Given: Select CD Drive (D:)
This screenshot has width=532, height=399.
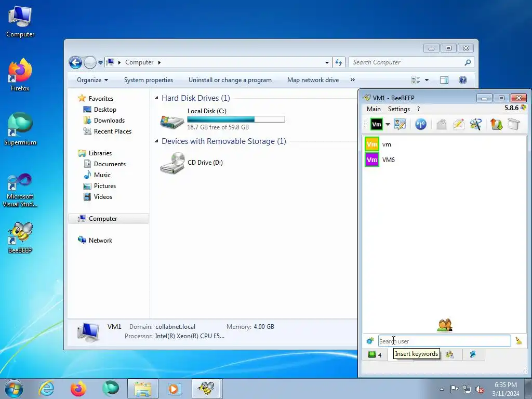Looking at the screenshot, I should coord(192,163).
